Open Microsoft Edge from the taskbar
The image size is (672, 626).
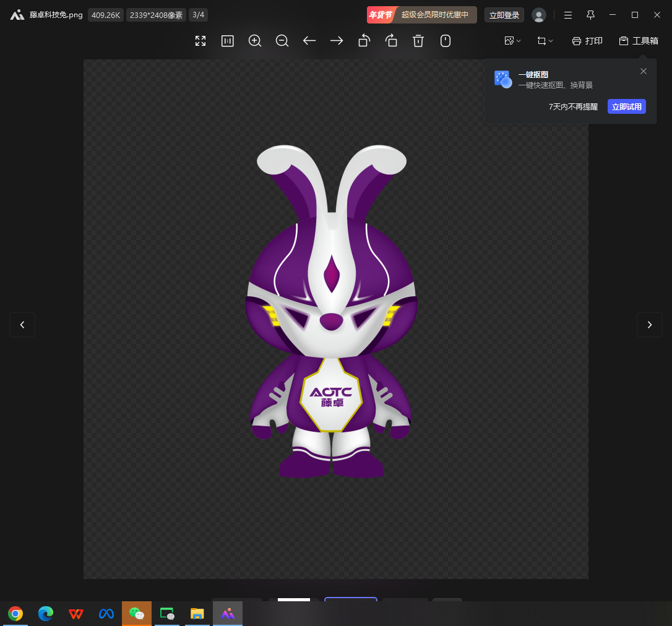click(46, 614)
